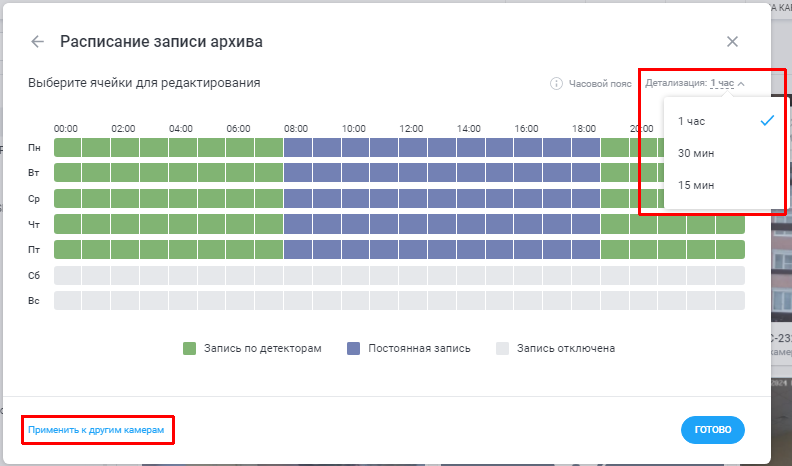The width and height of the screenshot is (792, 466).
Task: Close the archive schedule dialog
Action: tap(732, 41)
